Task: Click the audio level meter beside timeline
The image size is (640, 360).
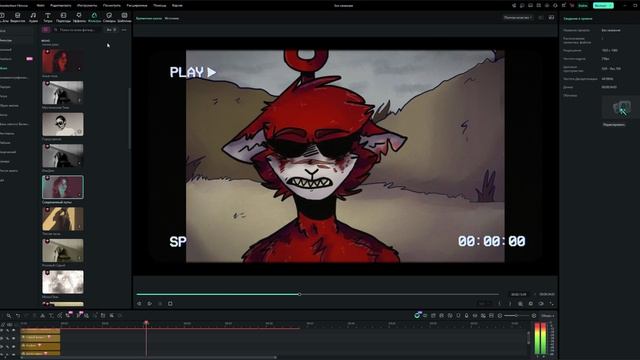Action: [x=540, y=338]
